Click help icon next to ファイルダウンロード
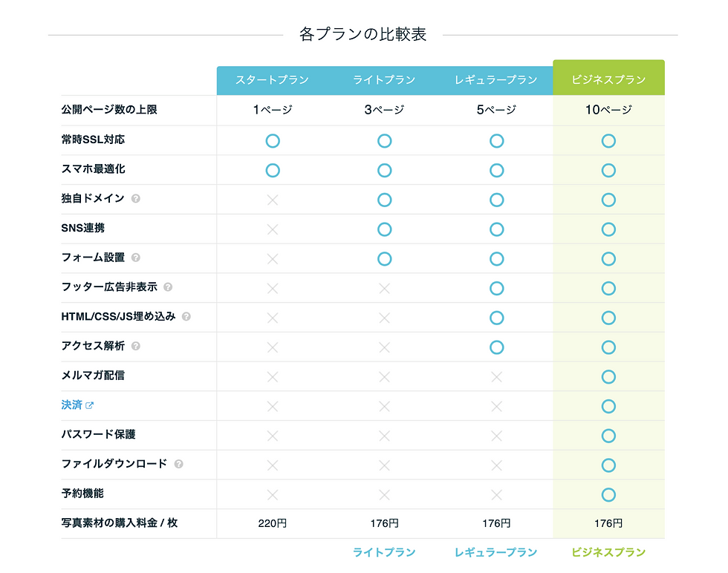 178,465
